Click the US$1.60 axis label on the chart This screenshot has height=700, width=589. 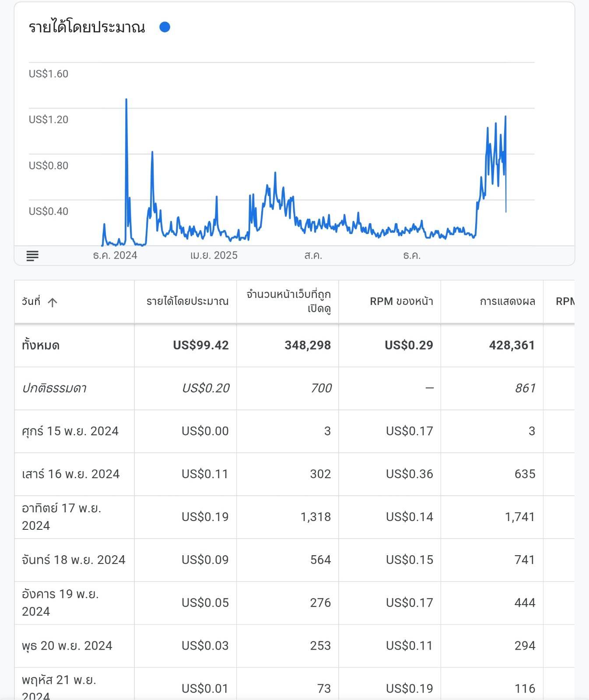49,73
